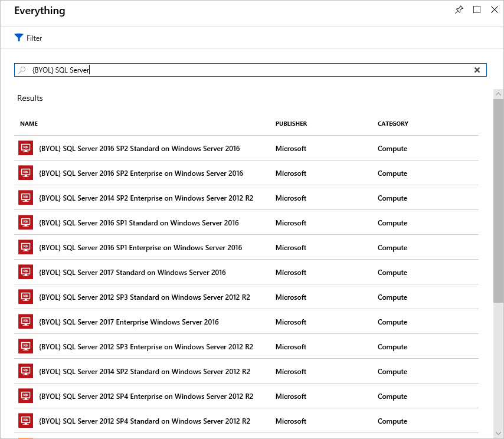The image size is (504, 439).
Task: Open SQL Server 2016 SP2 Enterprise listing
Action: 140,173
